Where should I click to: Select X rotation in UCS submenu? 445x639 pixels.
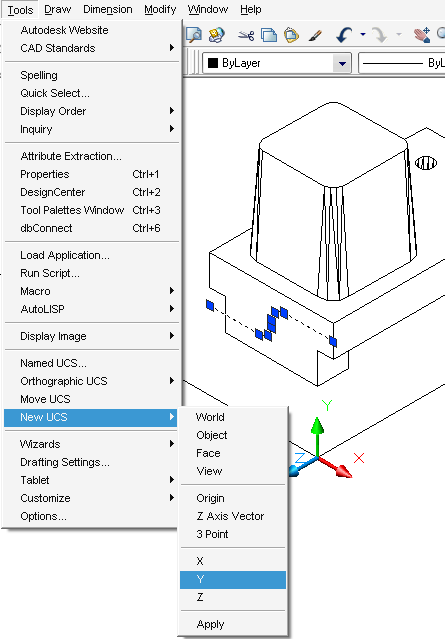(233, 561)
